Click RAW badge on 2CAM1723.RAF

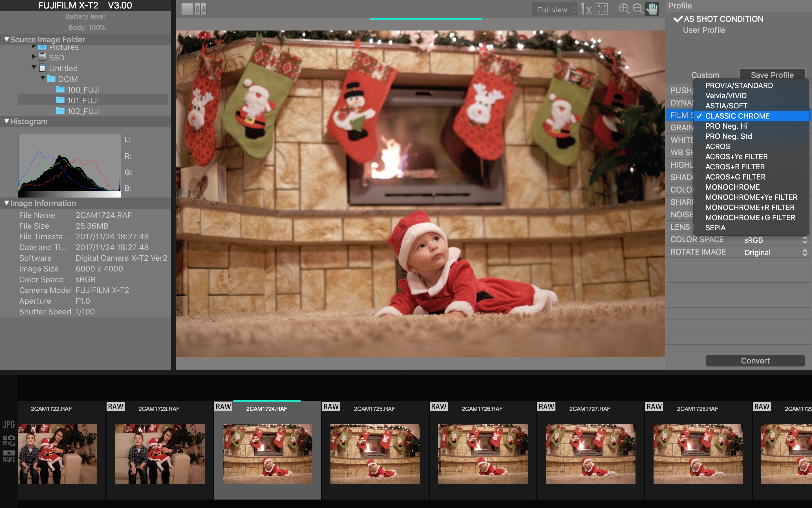point(116,406)
